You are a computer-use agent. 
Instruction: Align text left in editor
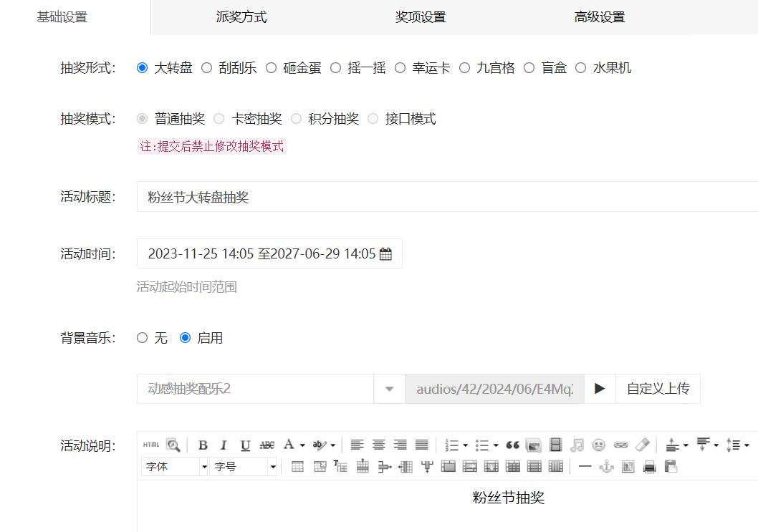pyautogui.click(x=357, y=445)
